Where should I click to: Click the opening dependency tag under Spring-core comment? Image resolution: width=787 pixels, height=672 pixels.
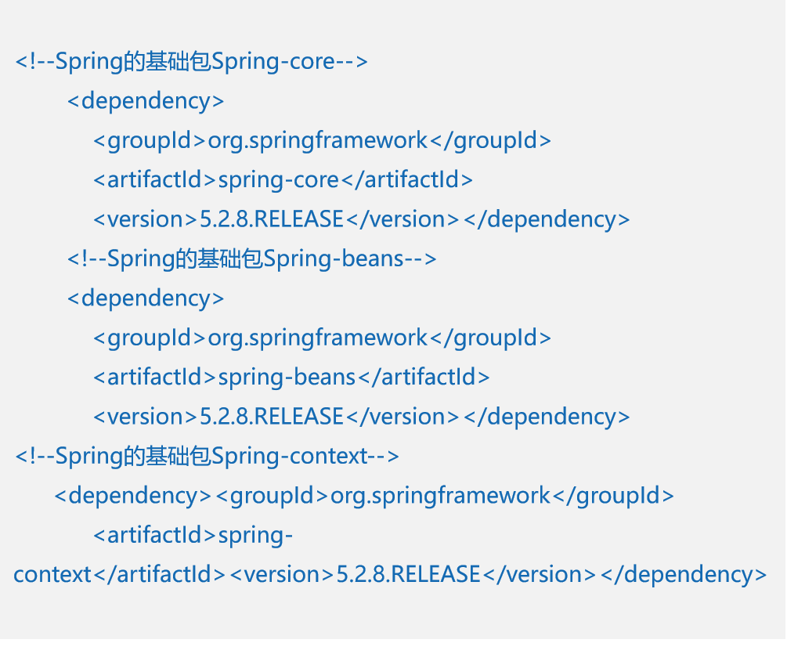146,101
